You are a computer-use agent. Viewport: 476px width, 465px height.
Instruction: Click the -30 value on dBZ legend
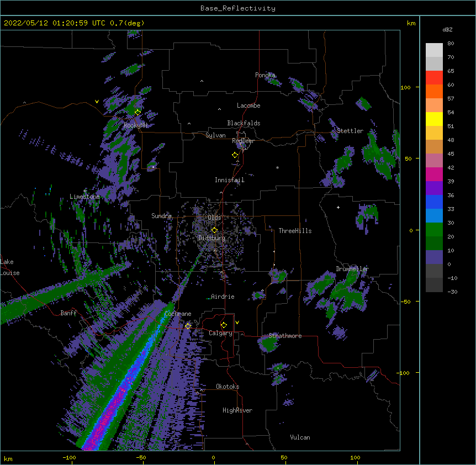[452, 292]
